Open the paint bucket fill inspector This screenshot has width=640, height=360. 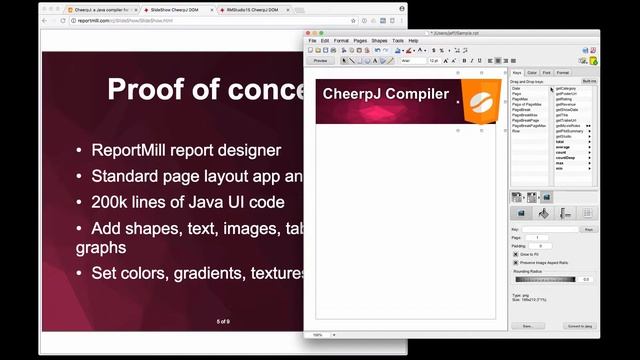[x=543, y=213]
